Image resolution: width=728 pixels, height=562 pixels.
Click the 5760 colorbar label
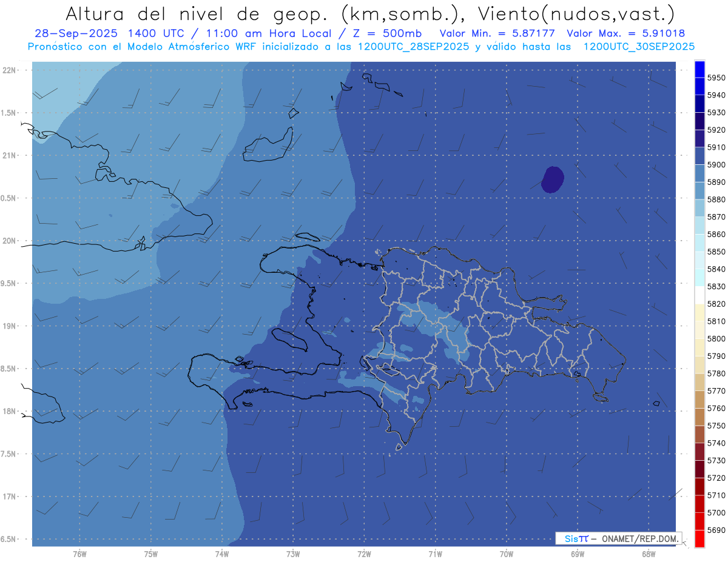click(716, 408)
